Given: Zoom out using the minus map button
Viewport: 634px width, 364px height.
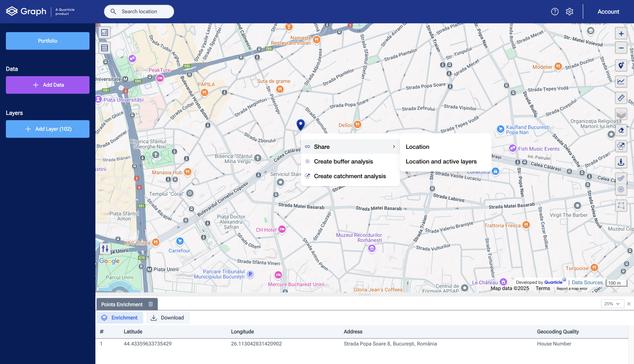Looking at the screenshot, I should (x=621, y=48).
